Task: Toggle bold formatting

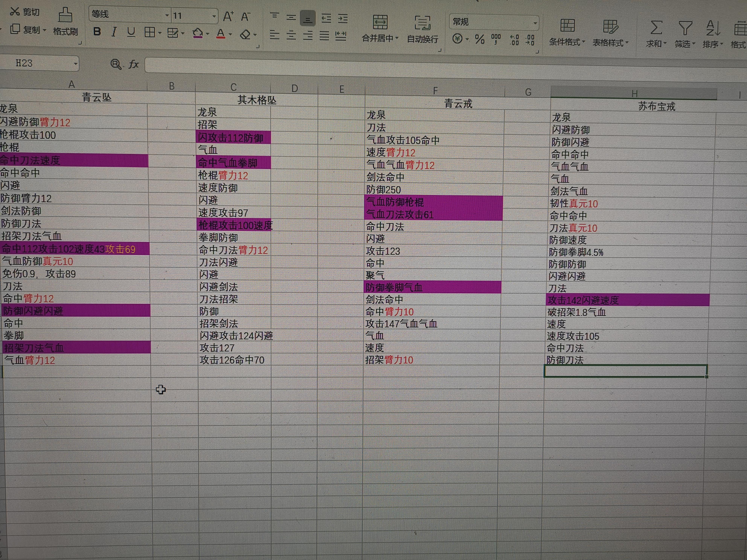Action: pos(97,32)
